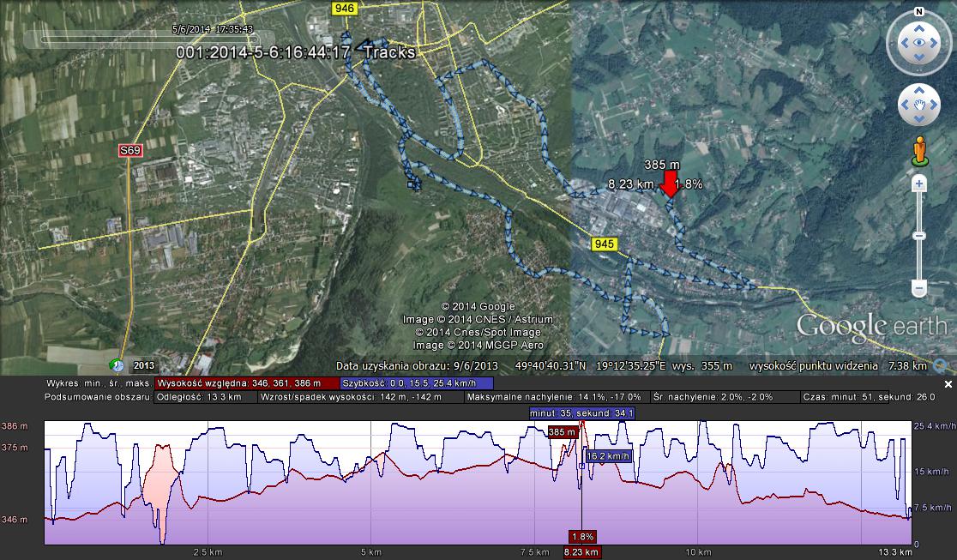The image size is (957, 560).
Task: Close the elevation profile panel
Action: (948, 384)
